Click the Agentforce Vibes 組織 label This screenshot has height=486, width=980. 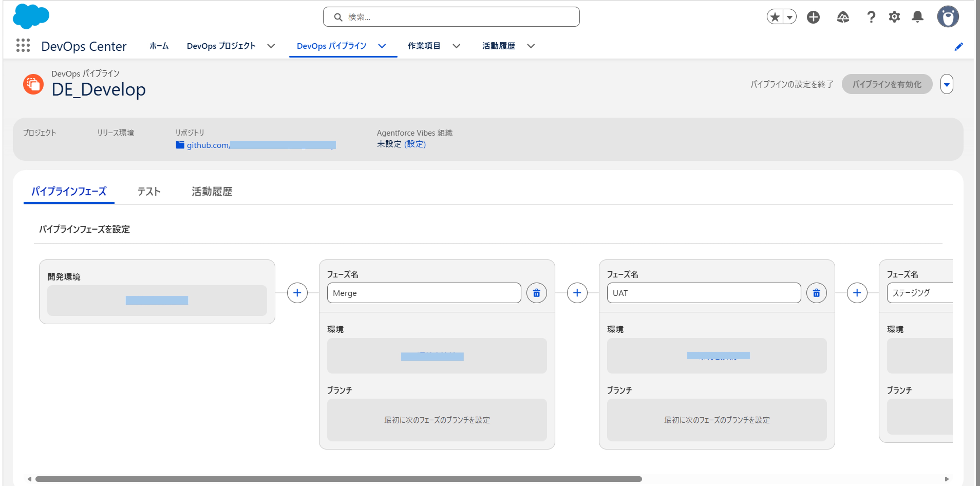[415, 133]
